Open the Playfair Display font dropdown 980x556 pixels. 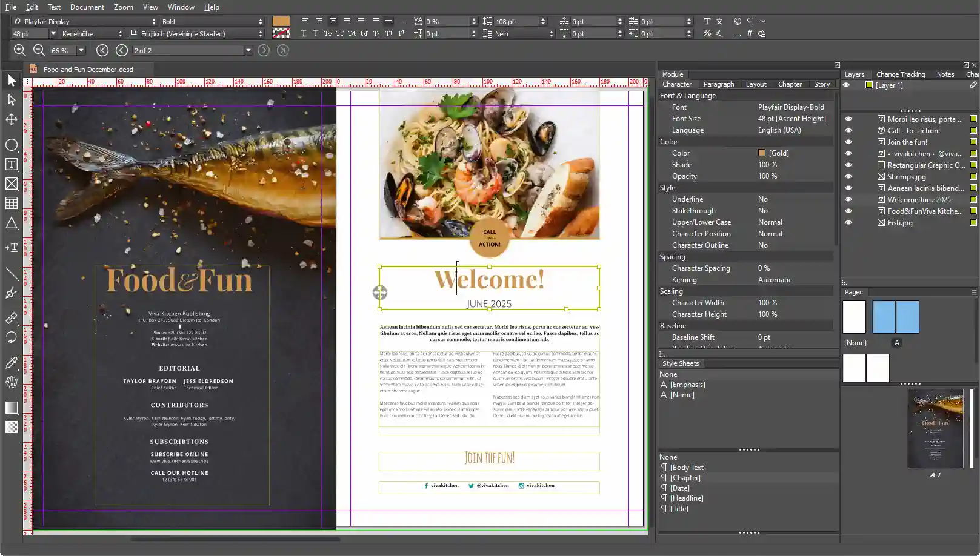click(x=153, y=21)
